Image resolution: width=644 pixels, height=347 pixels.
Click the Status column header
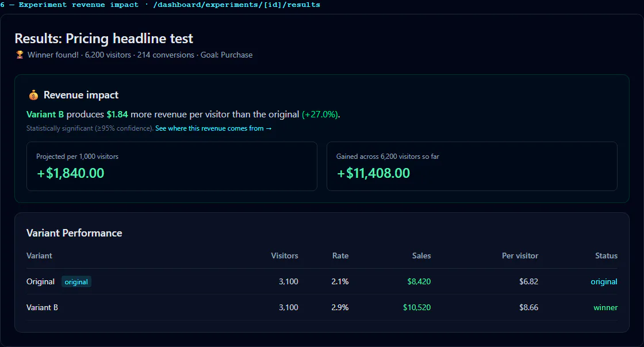tap(606, 256)
